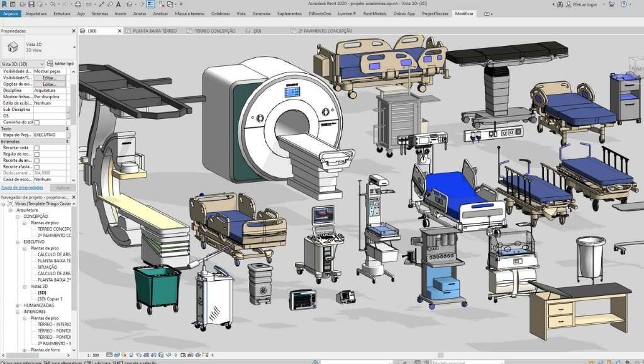Click Editar button for Visibilidade/Sobreposição
This screenshot has width=644, height=364.
(x=48, y=77)
